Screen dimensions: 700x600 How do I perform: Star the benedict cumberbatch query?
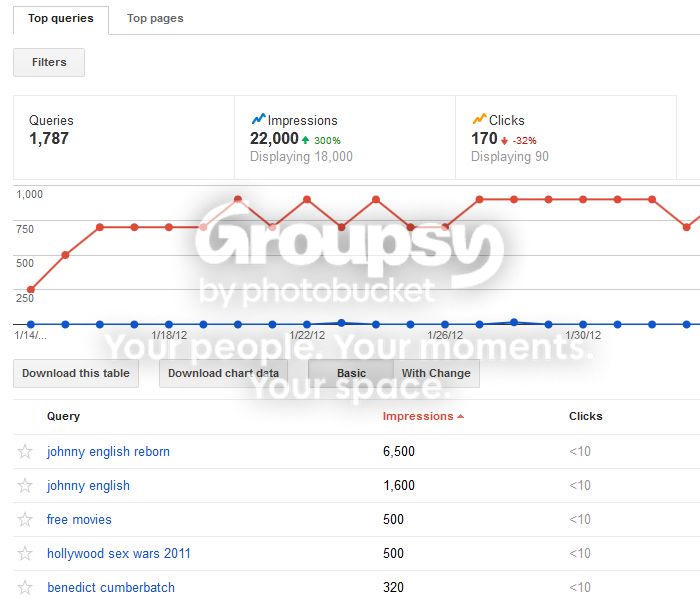click(x=25, y=587)
